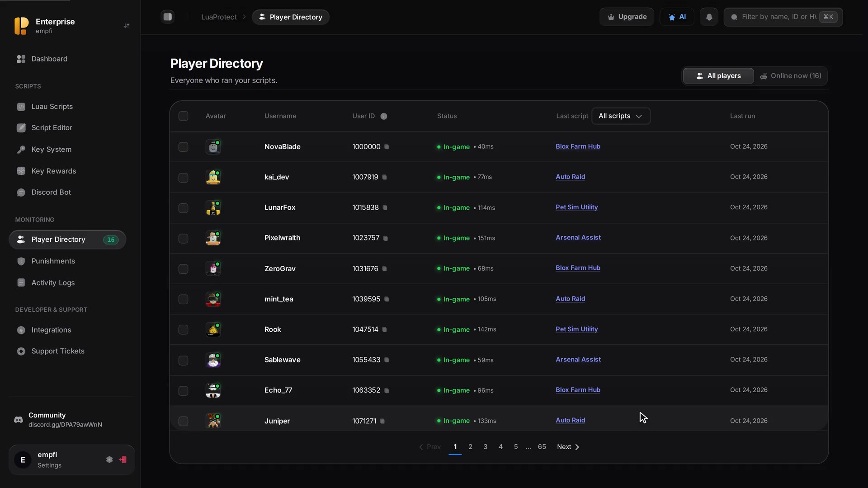Toggle the sidebar panel icon
The width and height of the screenshot is (868, 488).
coord(168,17)
